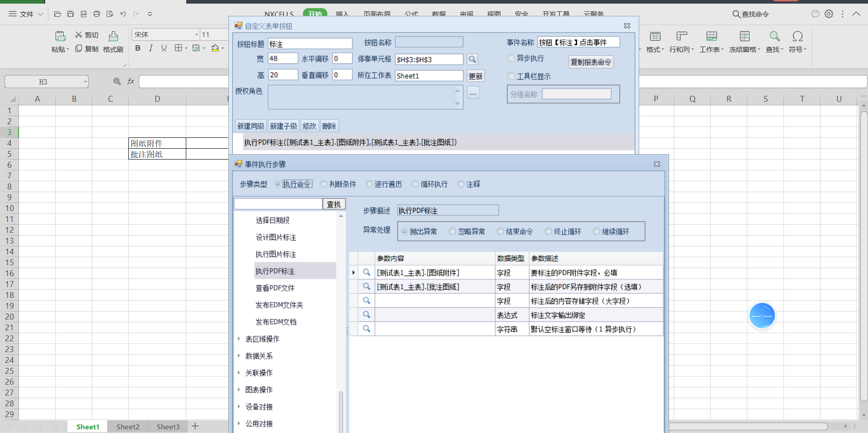Click search icon in first parameter row
868x433 pixels.
(367, 273)
